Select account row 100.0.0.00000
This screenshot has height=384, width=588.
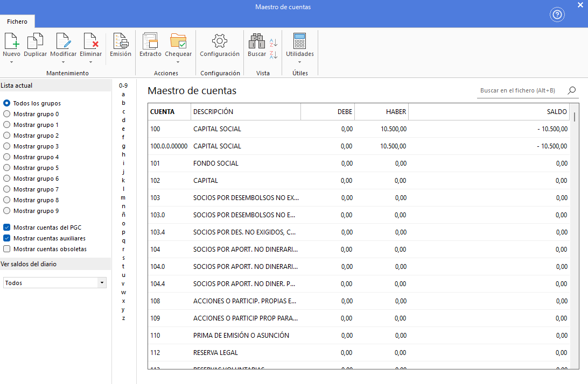(x=359, y=146)
